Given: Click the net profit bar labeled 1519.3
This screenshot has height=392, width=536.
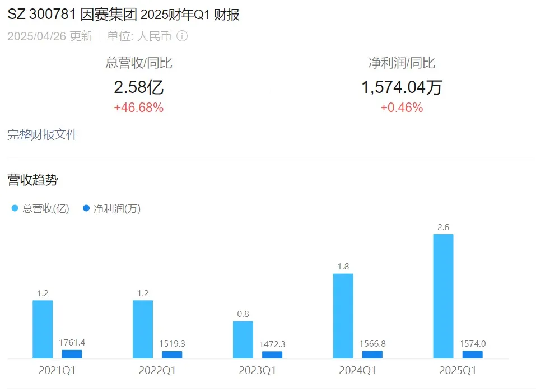Looking at the screenshot, I should 172,354.
